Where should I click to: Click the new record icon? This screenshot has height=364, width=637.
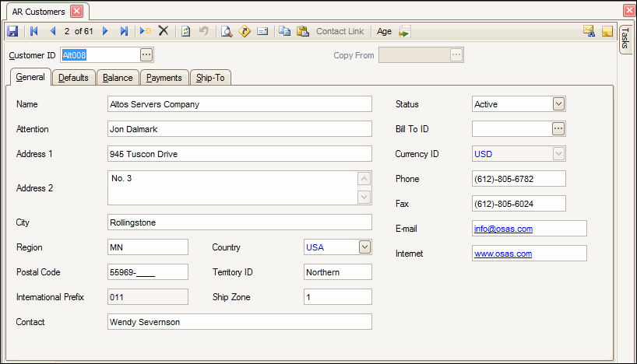(x=146, y=31)
